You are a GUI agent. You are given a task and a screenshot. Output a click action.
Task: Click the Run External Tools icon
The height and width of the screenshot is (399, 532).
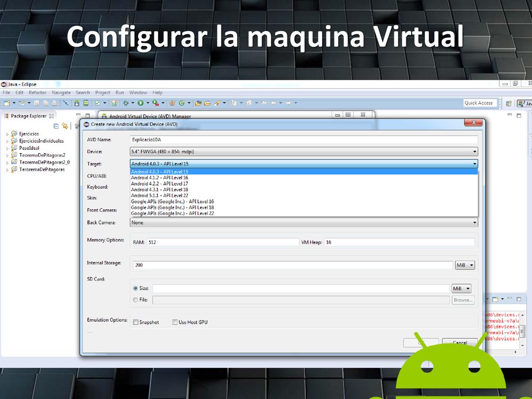click(x=155, y=103)
